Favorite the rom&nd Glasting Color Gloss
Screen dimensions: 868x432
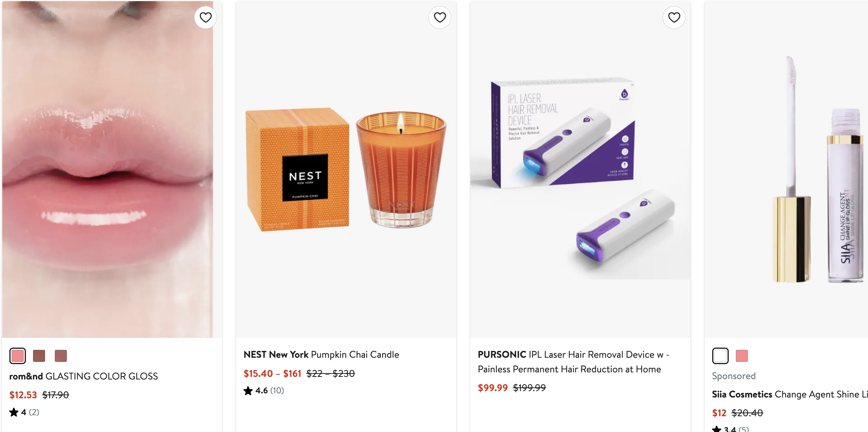(205, 17)
